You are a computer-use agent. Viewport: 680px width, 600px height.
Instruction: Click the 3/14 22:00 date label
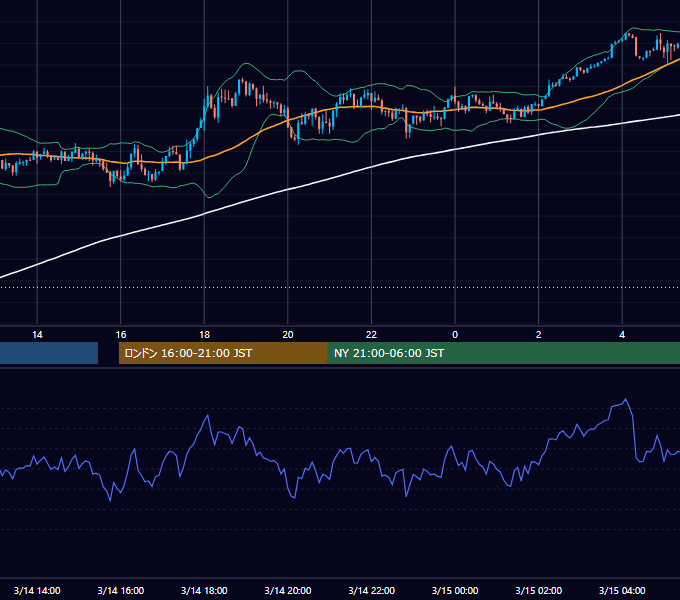pyautogui.click(x=371, y=590)
